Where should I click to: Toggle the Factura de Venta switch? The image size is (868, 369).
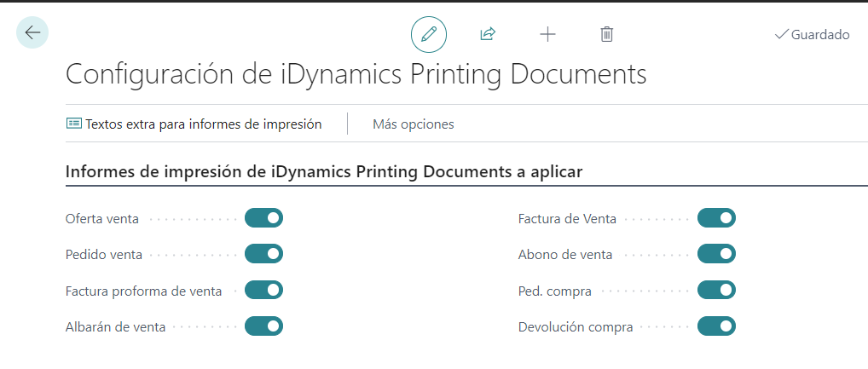(716, 218)
